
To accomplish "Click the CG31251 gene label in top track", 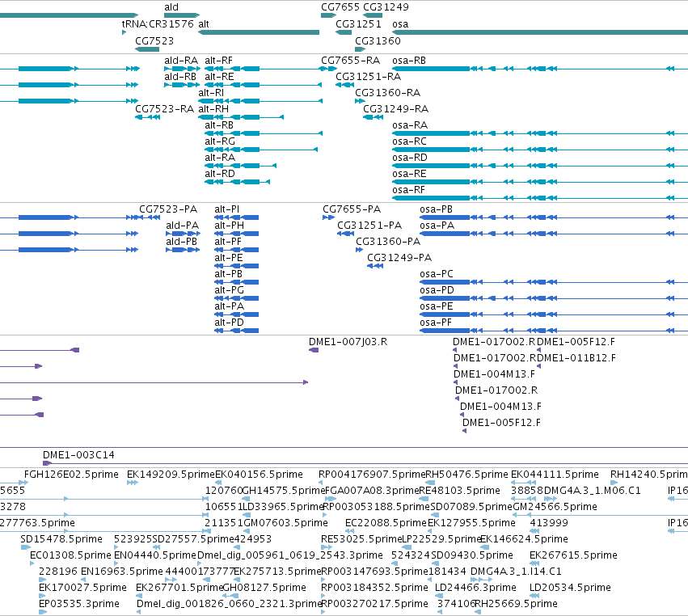I will click(x=358, y=24).
